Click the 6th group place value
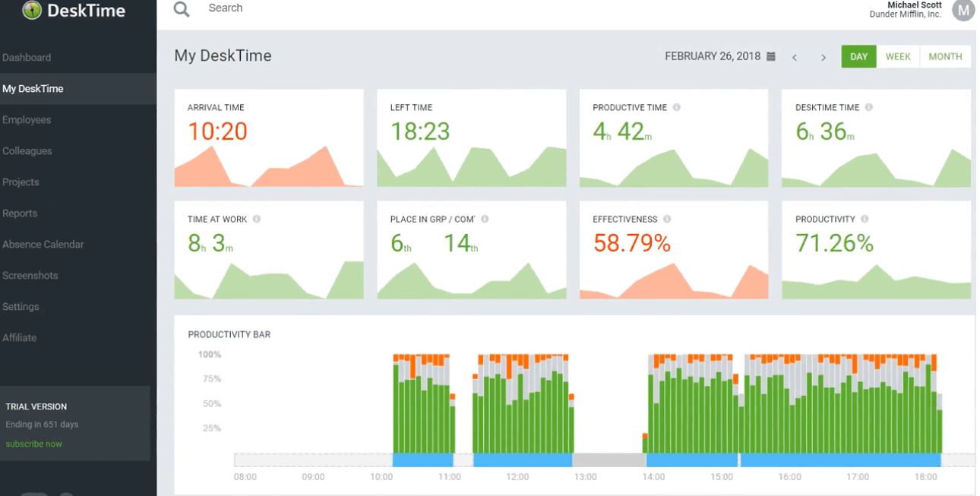This screenshot has height=496, width=980. (x=402, y=243)
